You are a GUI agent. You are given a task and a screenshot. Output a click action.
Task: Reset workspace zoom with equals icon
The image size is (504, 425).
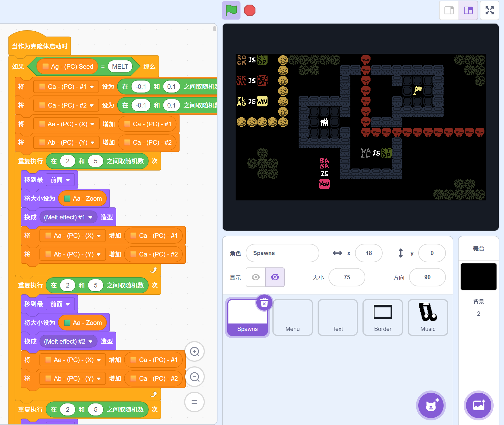pos(195,402)
